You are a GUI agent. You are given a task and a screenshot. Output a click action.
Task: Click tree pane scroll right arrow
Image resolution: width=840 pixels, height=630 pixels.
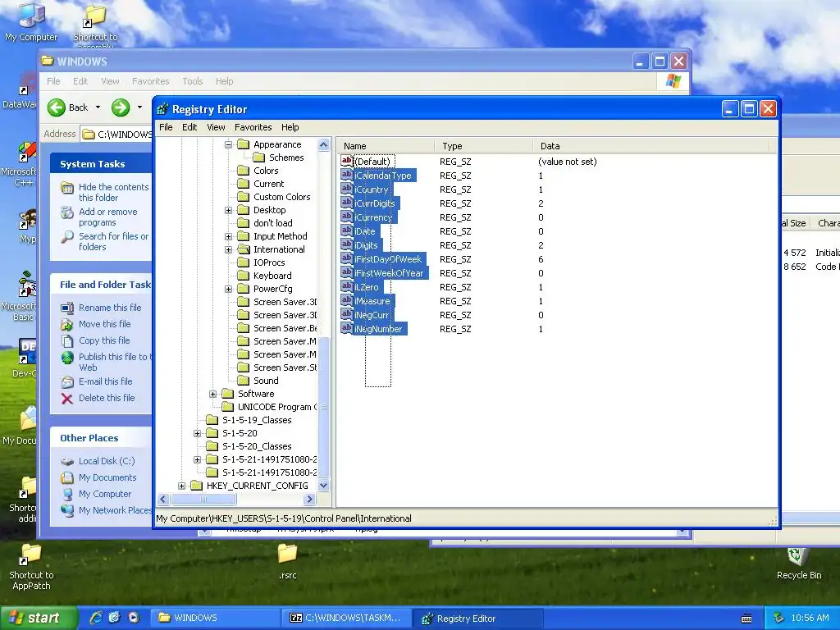coord(309,500)
